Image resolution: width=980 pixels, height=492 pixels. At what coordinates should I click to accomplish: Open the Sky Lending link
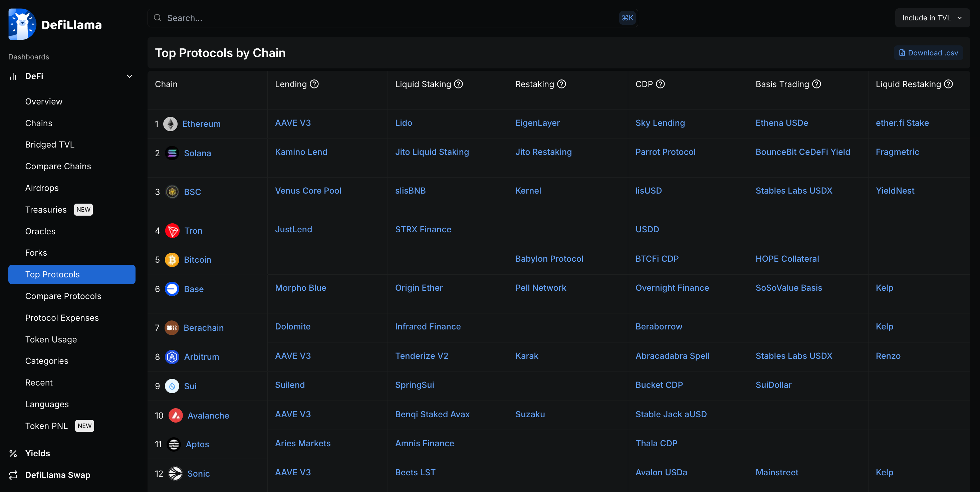660,123
